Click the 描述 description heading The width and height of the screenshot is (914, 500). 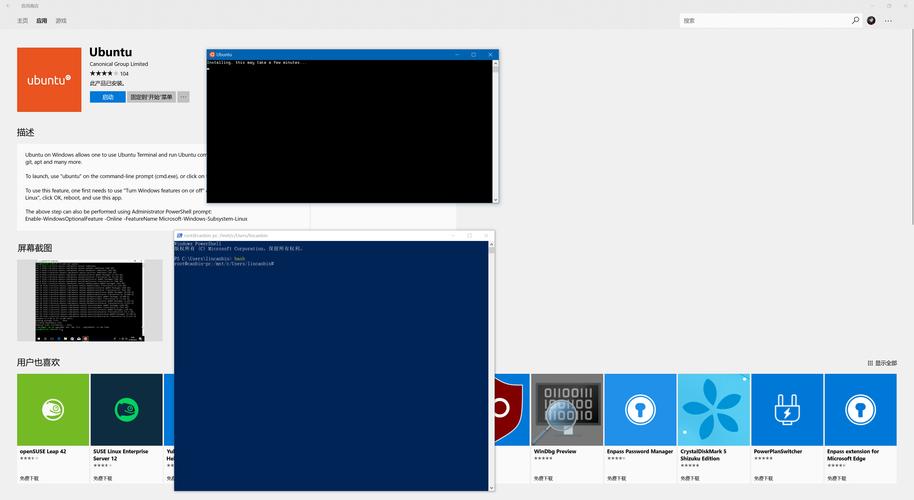coord(26,132)
